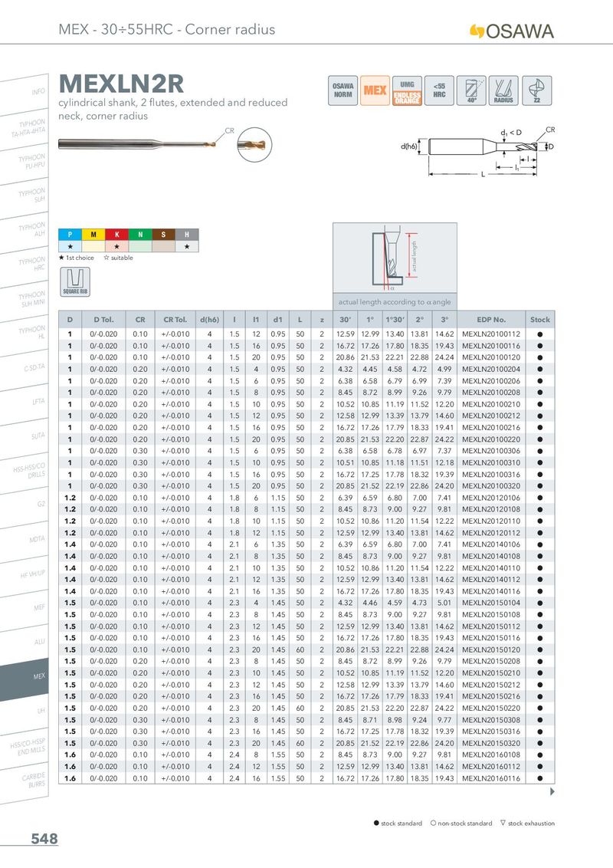Click the d(h6) column header
This screenshot has width=613, height=868.
210,320
